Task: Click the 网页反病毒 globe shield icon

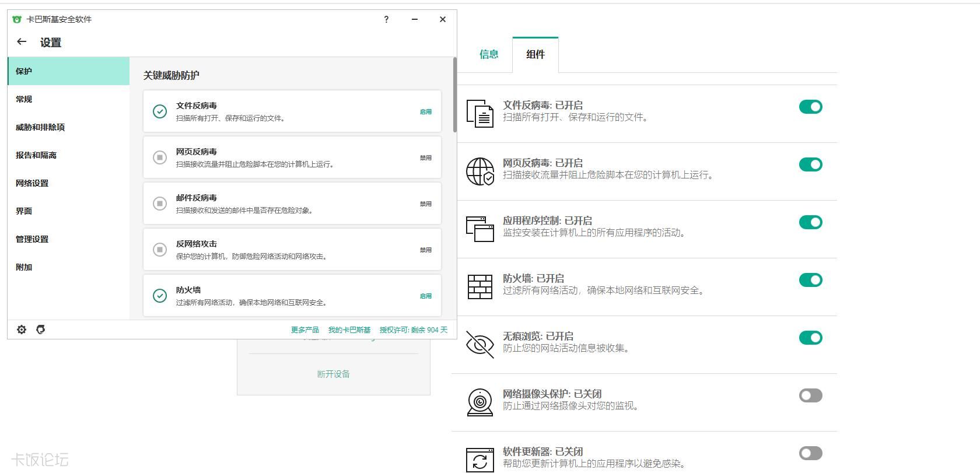Action: coord(480,171)
